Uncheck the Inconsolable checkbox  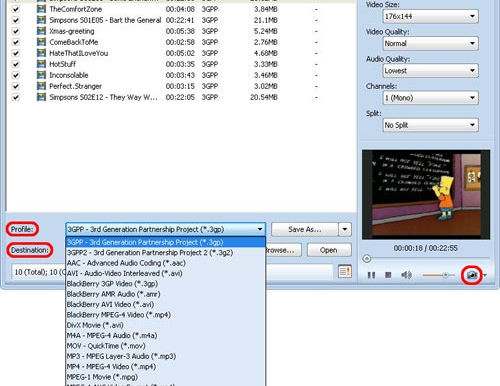click(16, 75)
